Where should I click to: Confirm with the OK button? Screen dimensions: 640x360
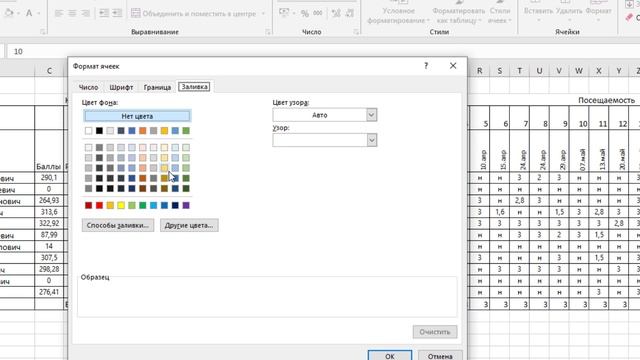point(390,356)
